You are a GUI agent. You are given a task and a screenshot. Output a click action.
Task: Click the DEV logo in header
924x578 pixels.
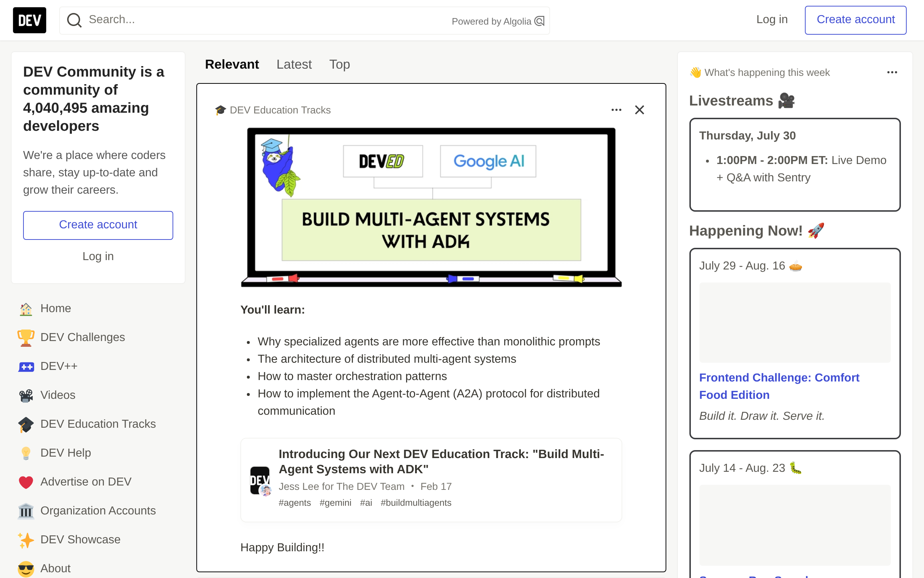point(29,20)
